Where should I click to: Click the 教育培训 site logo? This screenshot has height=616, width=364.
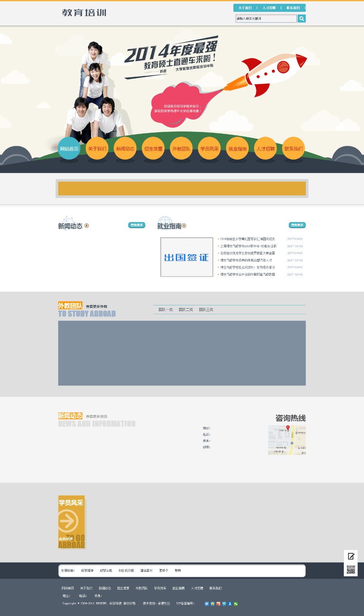(84, 13)
